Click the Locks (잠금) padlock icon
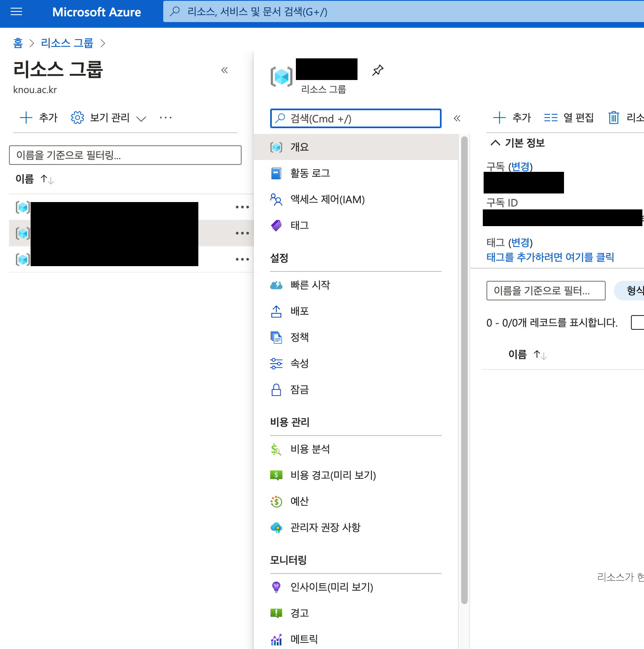 pyautogui.click(x=276, y=390)
